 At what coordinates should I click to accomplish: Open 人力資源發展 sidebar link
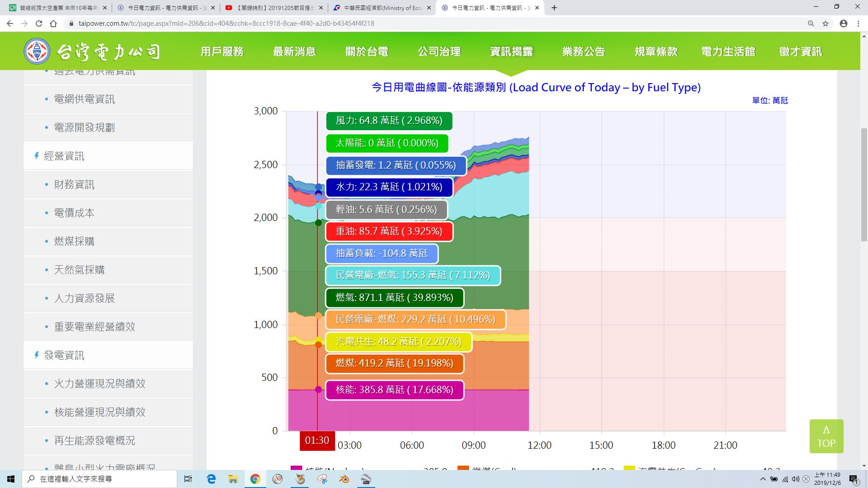108,298
